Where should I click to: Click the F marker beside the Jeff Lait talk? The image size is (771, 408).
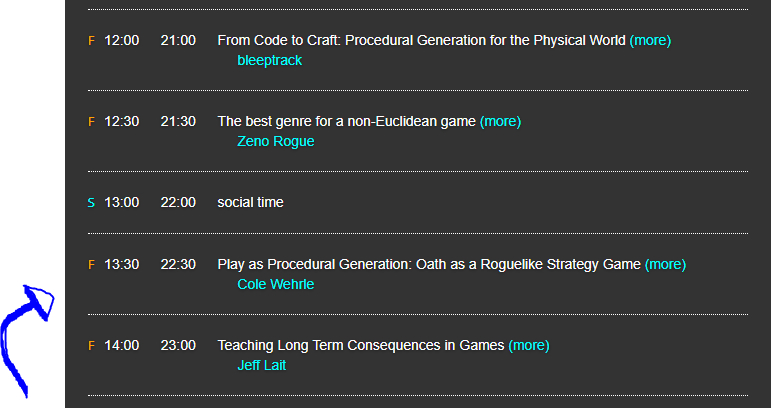point(91,346)
